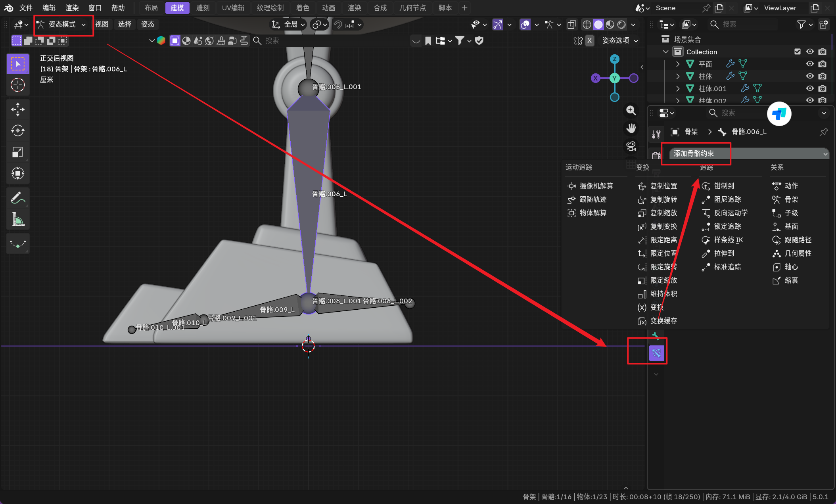
Task: Hide the 平面 object in the outliner
Action: coord(810,64)
